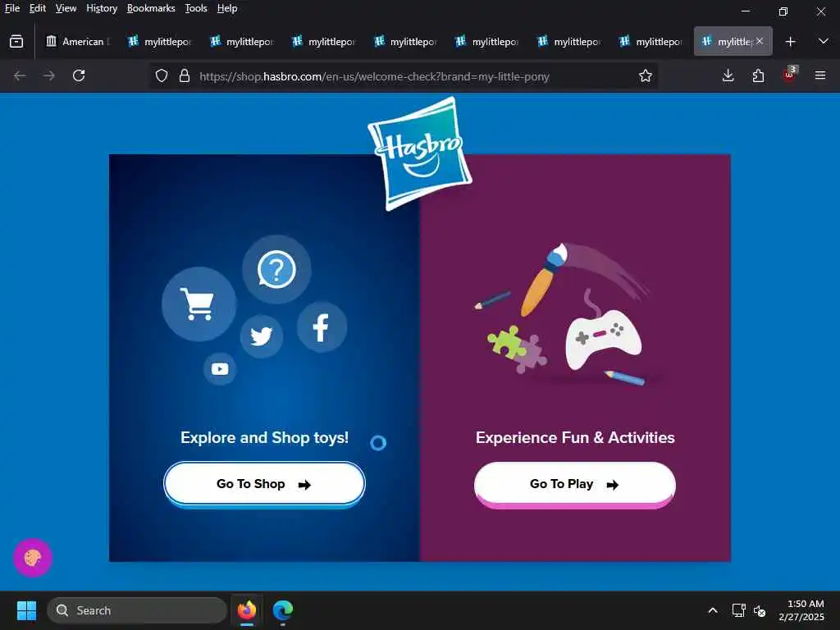Go forward with the forward arrow
This screenshot has height=630, width=840.
click(49, 76)
